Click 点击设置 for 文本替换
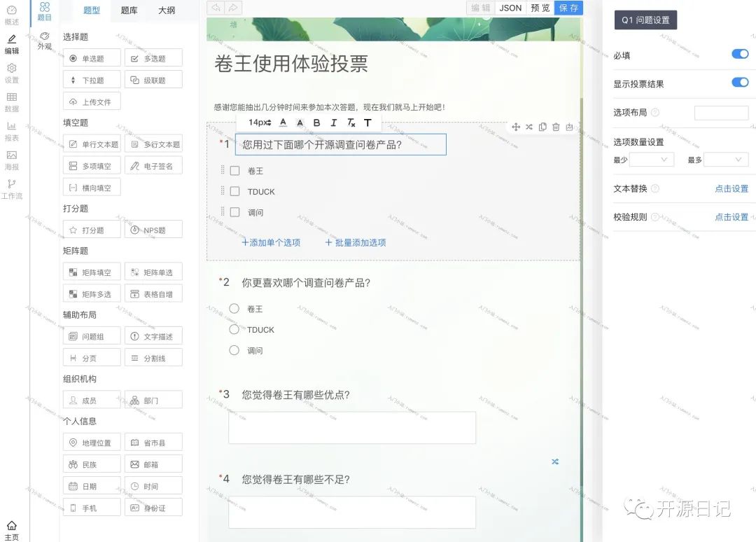This screenshot has height=542, width=756. [731, 188]
